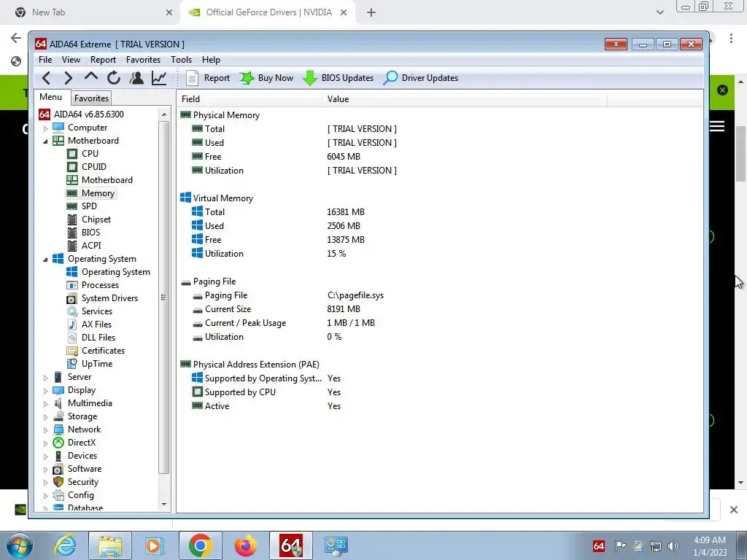This screenshot has height=560, width=747.
Task: Click the Buy Now toolbar button
Action: pos(266,77)
